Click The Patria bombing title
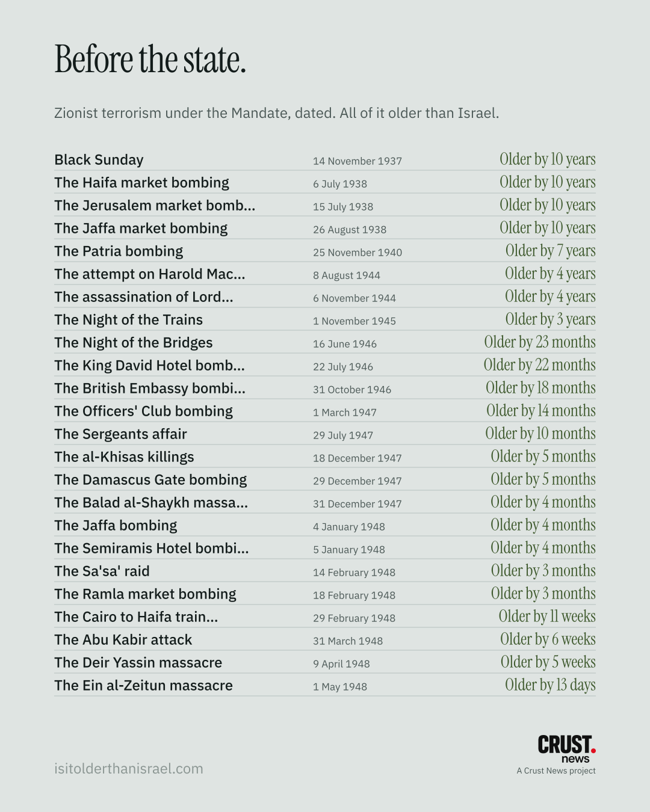Screen dimensions: 650x812 119,251
